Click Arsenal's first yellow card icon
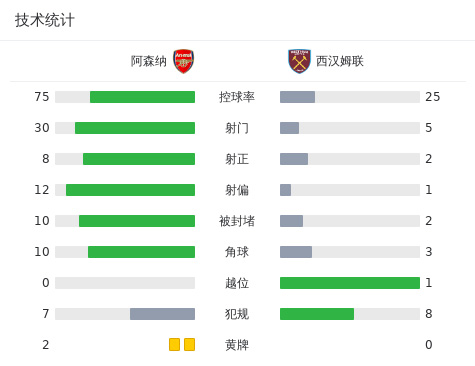The height and width of the screenshot is (366, 475). click(x=174, y=344)
